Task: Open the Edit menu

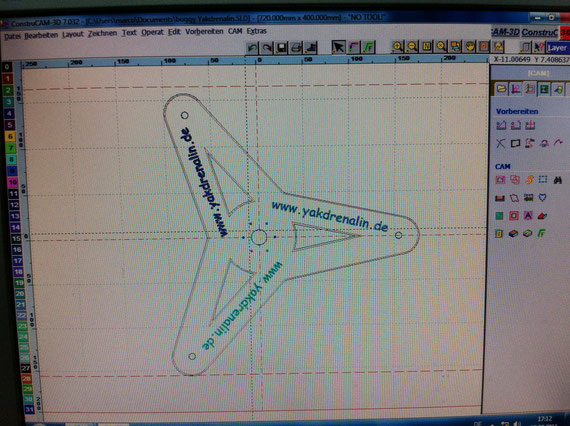Action: coord(174,32)
